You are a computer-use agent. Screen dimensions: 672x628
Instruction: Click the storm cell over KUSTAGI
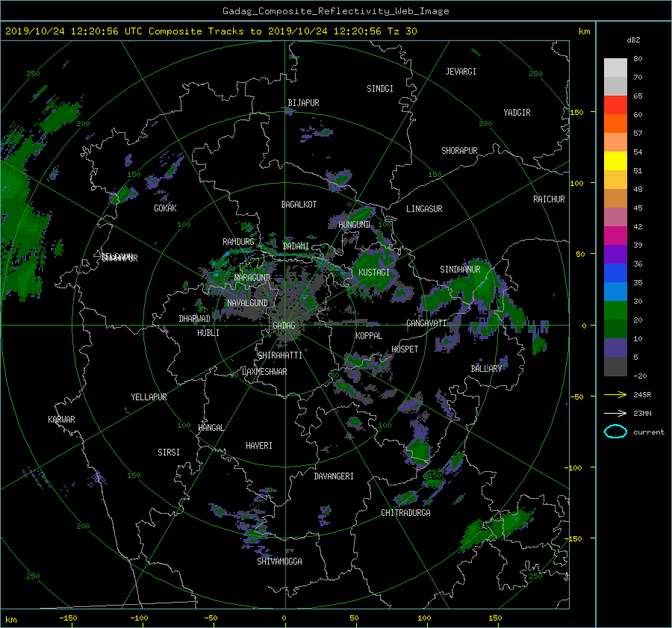pyautogui.click(x=376, y=273)
